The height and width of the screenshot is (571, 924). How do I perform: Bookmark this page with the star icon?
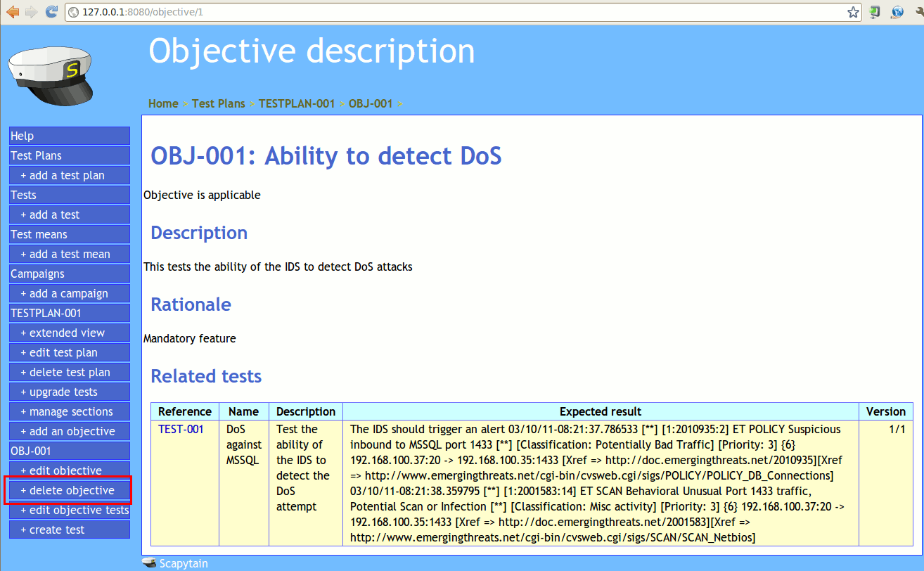click(853, 12)
